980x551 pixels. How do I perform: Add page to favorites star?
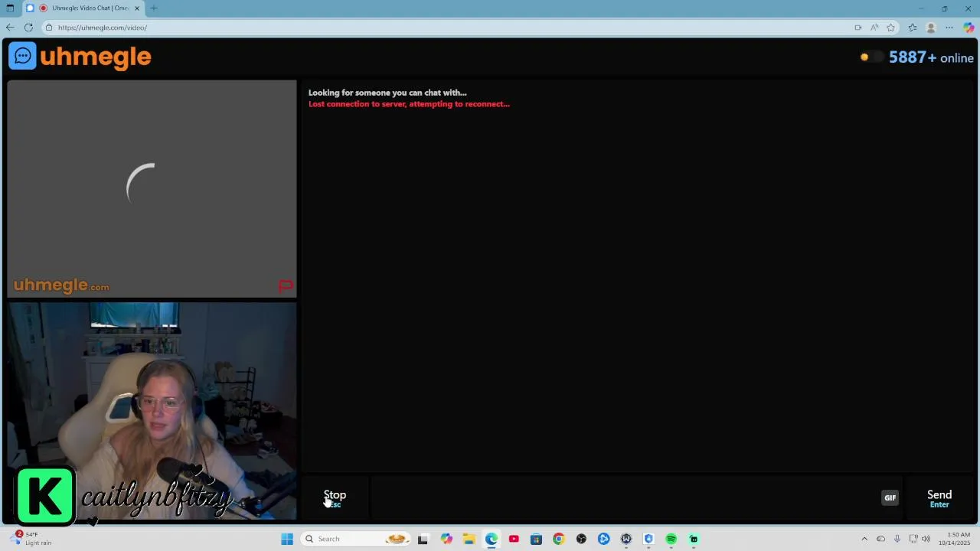click(x=890, y=28)
